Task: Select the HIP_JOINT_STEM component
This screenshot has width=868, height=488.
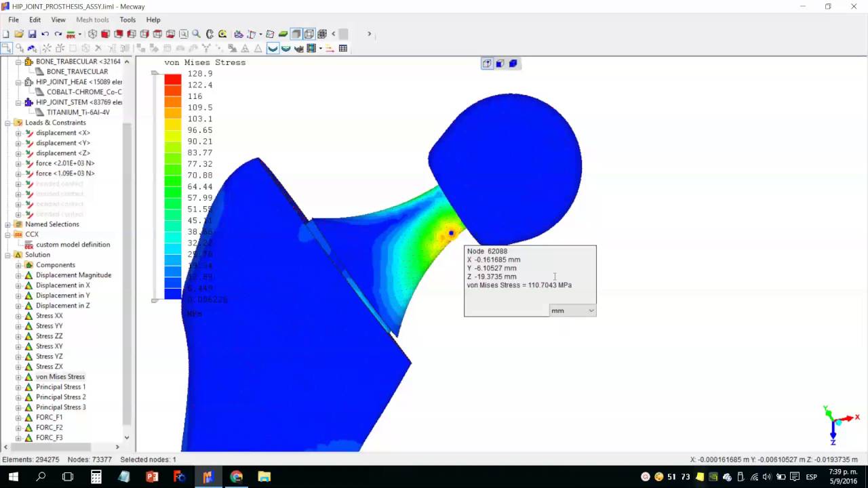Action: 79,102
